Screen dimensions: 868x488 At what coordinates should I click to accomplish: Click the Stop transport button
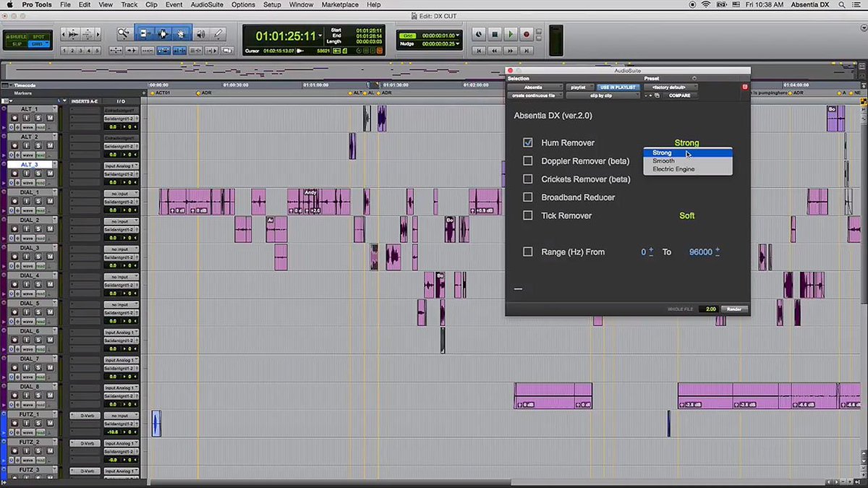click(x=495, y=34)
